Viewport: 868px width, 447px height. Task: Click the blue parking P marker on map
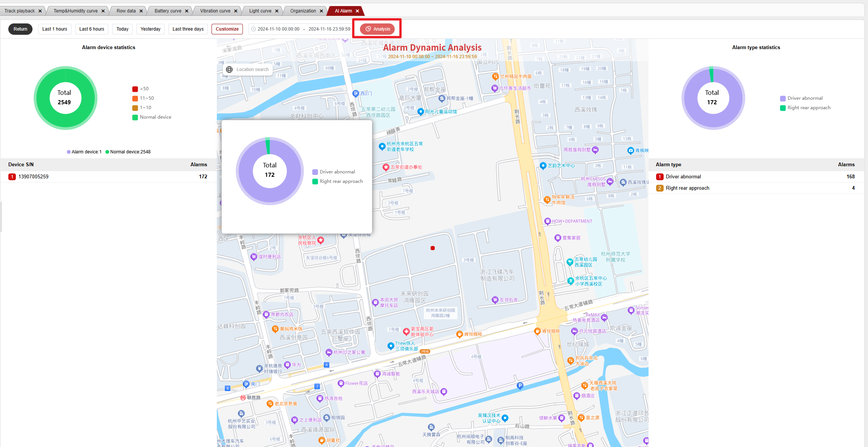click(520, 385)
